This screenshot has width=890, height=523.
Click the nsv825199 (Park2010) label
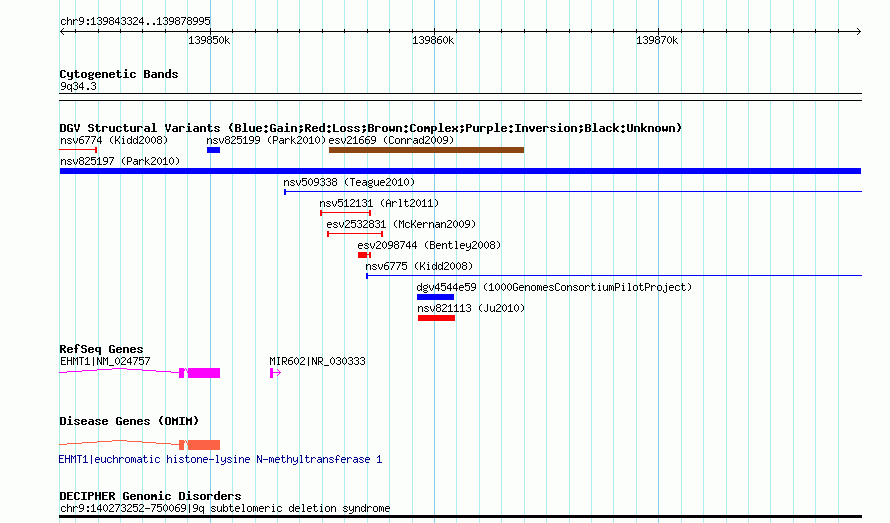266,140
